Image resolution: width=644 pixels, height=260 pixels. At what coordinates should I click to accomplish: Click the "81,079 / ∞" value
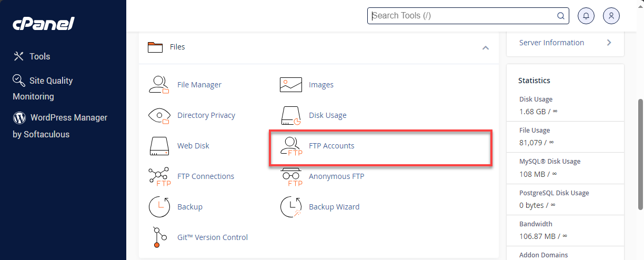point(537,142)
